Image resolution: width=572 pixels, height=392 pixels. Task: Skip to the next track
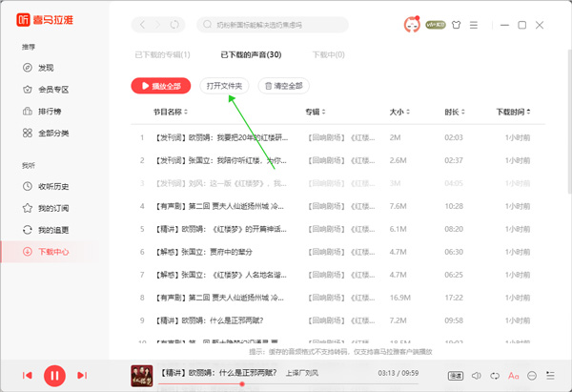[82, 376]
